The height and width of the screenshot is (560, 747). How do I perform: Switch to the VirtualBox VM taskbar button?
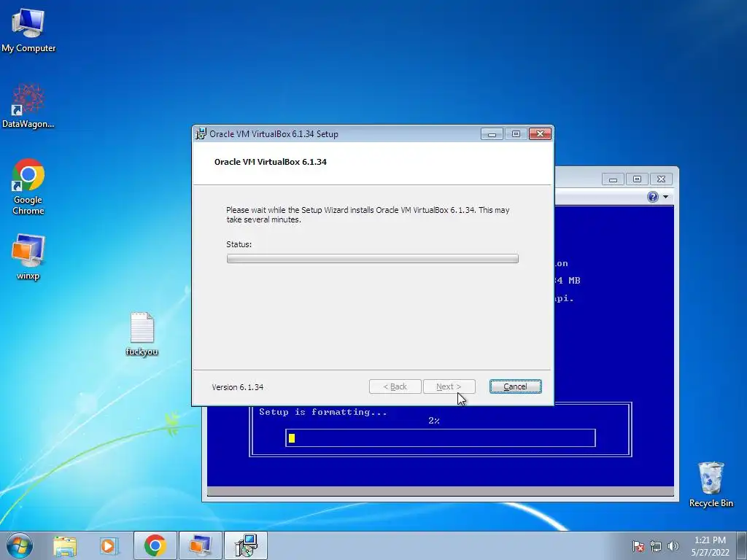pos(201,545)
